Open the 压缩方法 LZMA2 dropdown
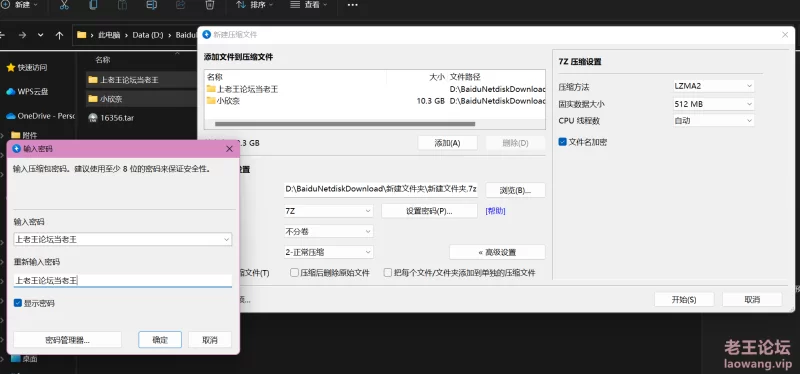The height and width of the screenshot is (374, 800). [x=713, y=86]
